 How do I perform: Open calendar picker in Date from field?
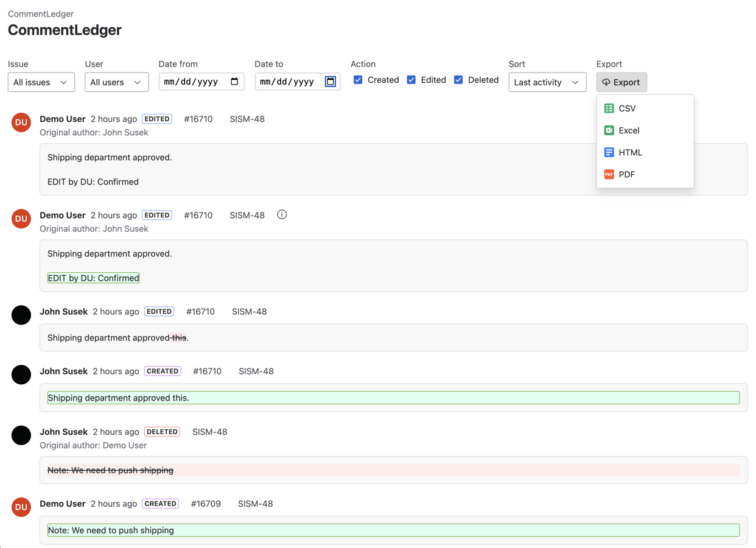coord(234,82)
